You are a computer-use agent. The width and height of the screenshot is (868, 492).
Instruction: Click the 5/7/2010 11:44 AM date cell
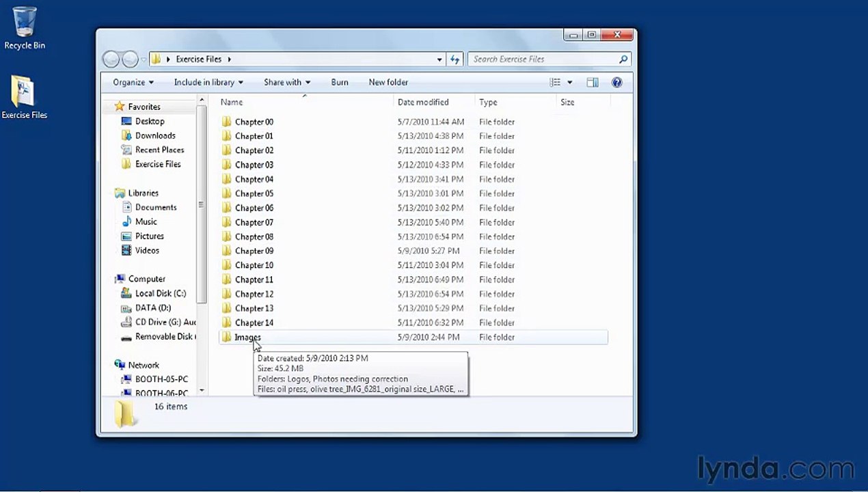point(431,122)
